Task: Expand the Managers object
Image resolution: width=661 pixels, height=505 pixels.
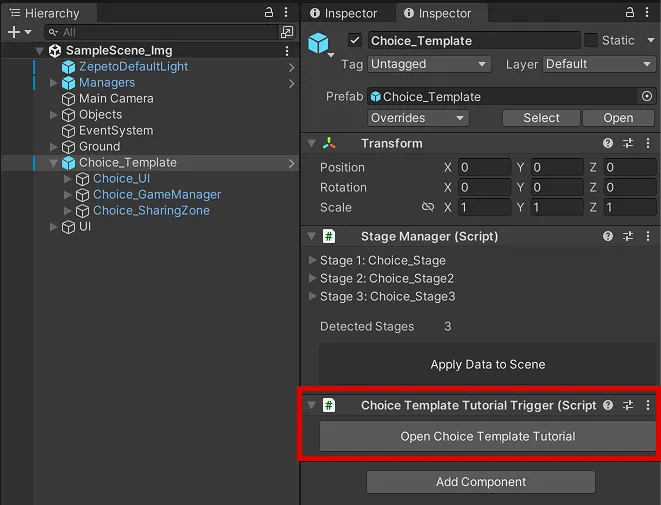Action: 53,83
